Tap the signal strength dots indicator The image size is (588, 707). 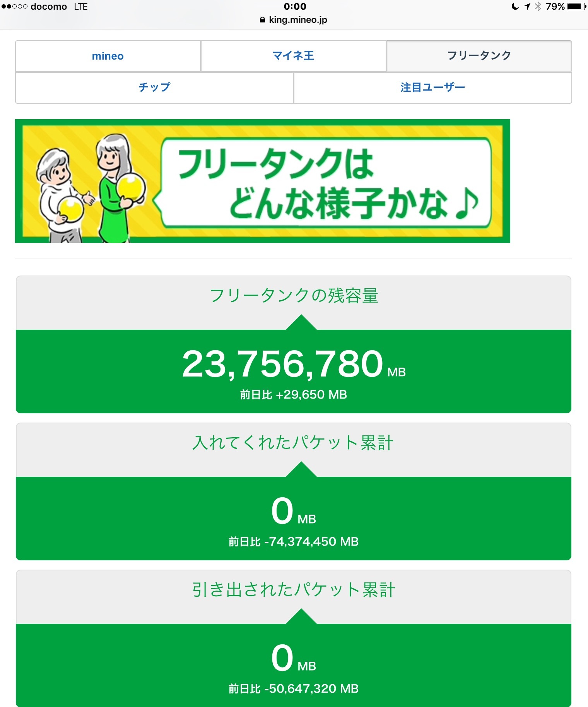click(14, 7)
